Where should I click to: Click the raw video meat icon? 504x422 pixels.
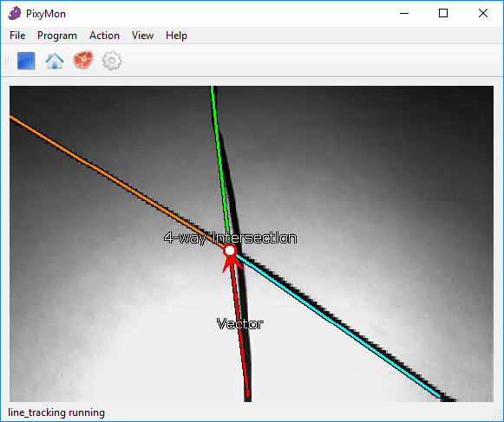tap(83, 60)
